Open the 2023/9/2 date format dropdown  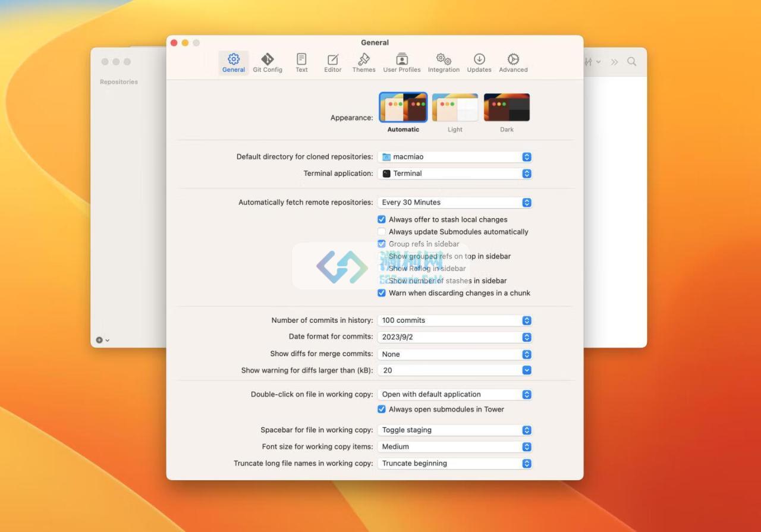pos(455,337)
